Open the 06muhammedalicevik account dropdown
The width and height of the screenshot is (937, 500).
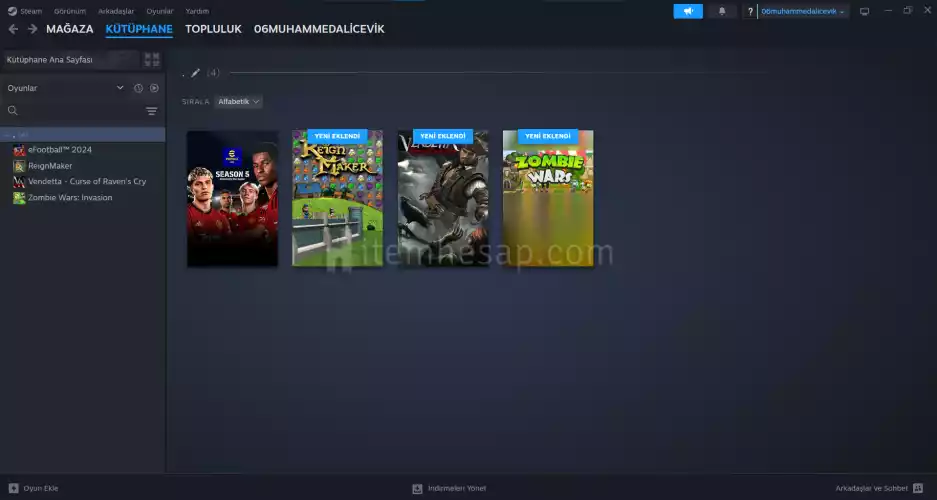[x=804, y=11]
